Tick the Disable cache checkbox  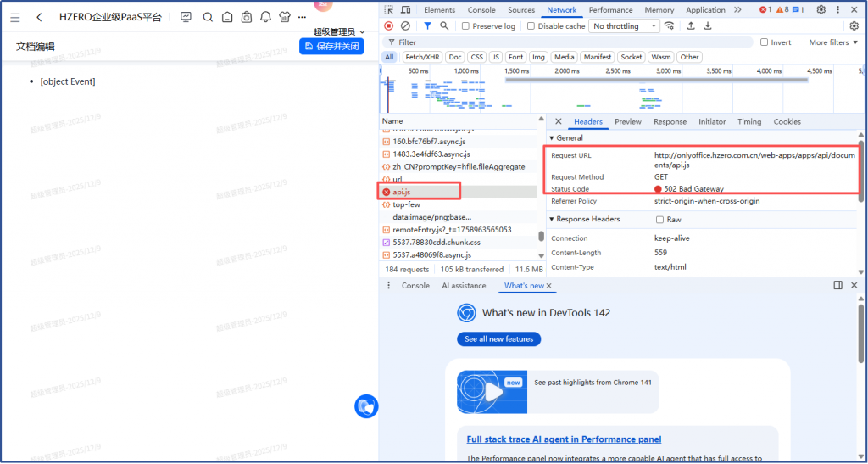tap(531, 26)
